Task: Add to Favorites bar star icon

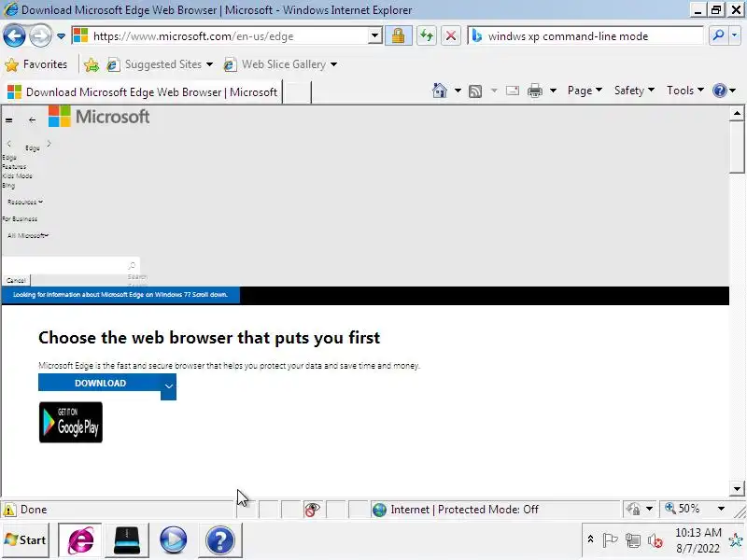Action: pyautogui.click(x=91, y=64)
